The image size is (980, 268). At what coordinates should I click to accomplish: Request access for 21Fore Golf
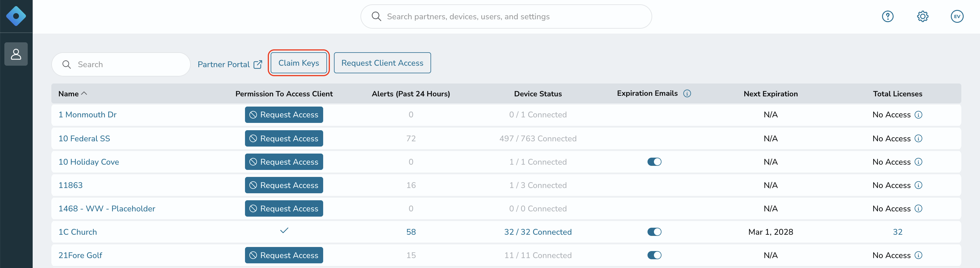tap(284, 255)
